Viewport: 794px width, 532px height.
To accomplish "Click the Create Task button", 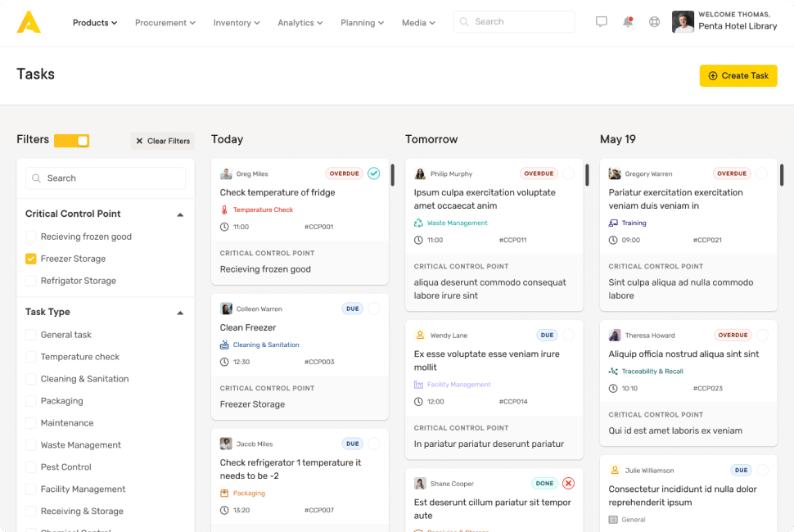I will (x=738, y=75).
